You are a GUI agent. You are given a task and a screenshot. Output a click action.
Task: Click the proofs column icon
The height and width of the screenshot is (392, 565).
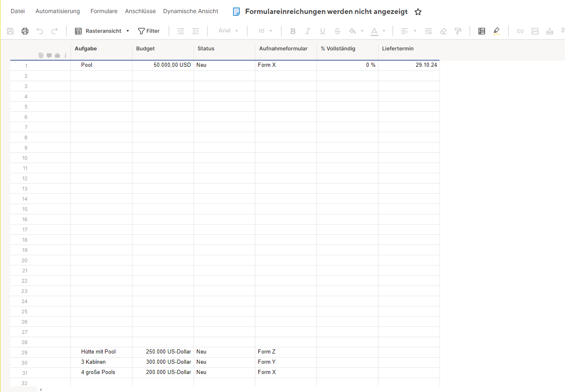(57, 55)
